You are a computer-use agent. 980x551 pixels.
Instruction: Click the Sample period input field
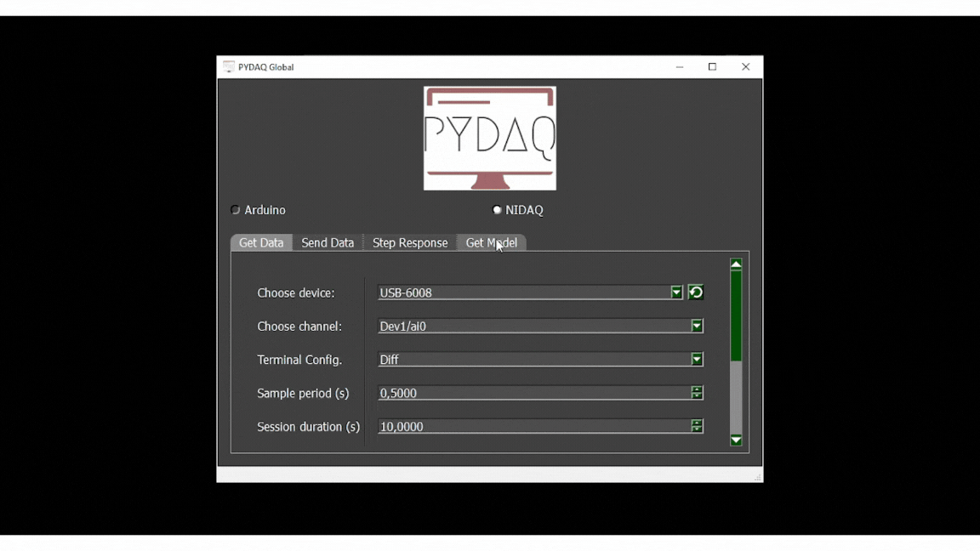(x=533, y=393)
